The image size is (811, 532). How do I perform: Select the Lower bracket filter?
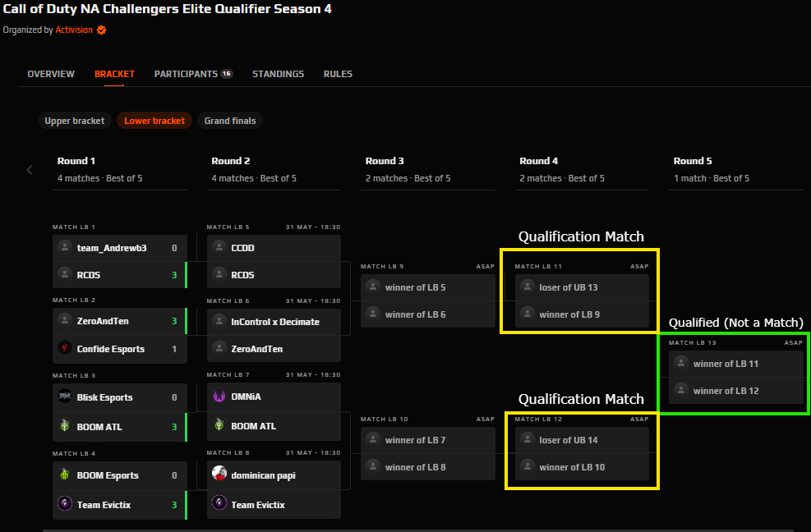click(154, 121)
